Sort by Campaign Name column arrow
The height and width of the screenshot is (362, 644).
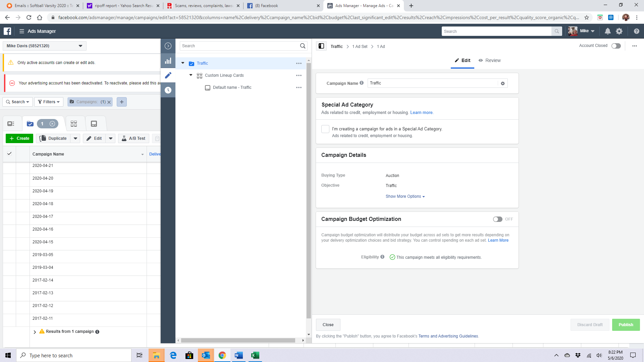[143, 155]
